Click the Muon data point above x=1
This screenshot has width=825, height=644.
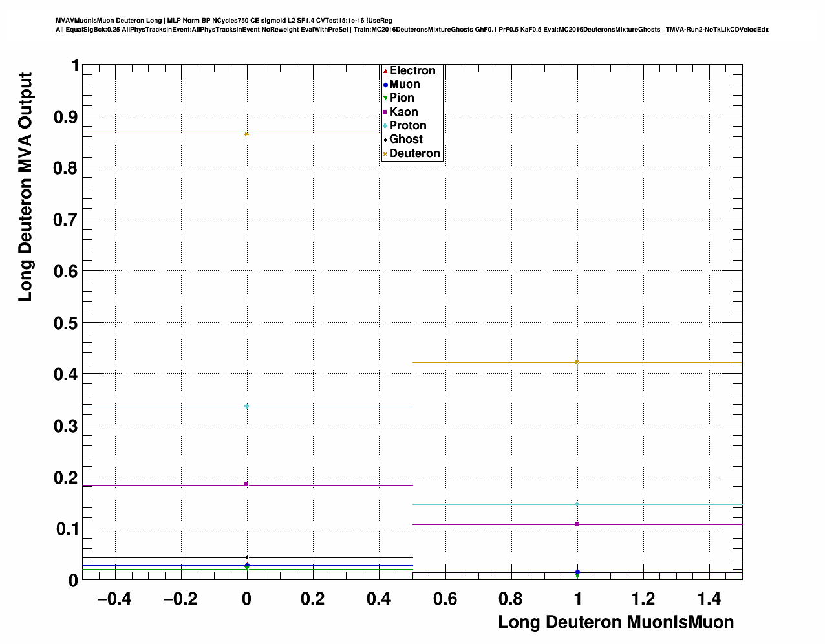577,572
